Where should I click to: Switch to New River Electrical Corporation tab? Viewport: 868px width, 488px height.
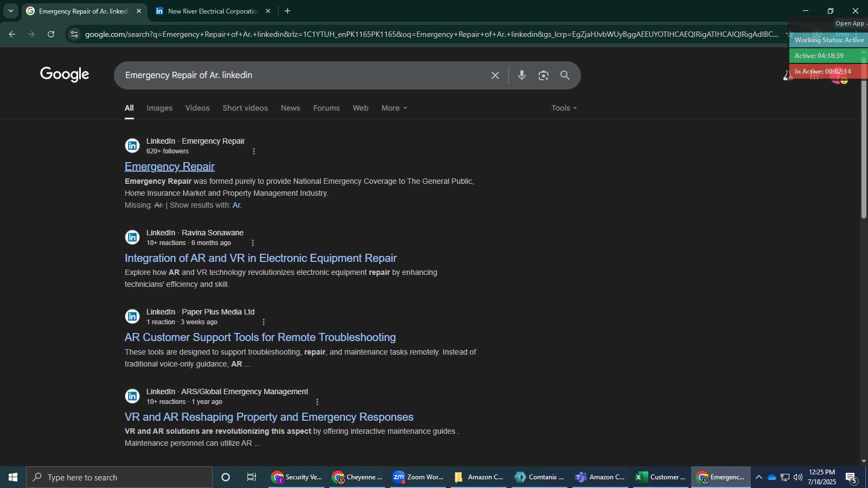pyautogui.click(x=212, y=11)
